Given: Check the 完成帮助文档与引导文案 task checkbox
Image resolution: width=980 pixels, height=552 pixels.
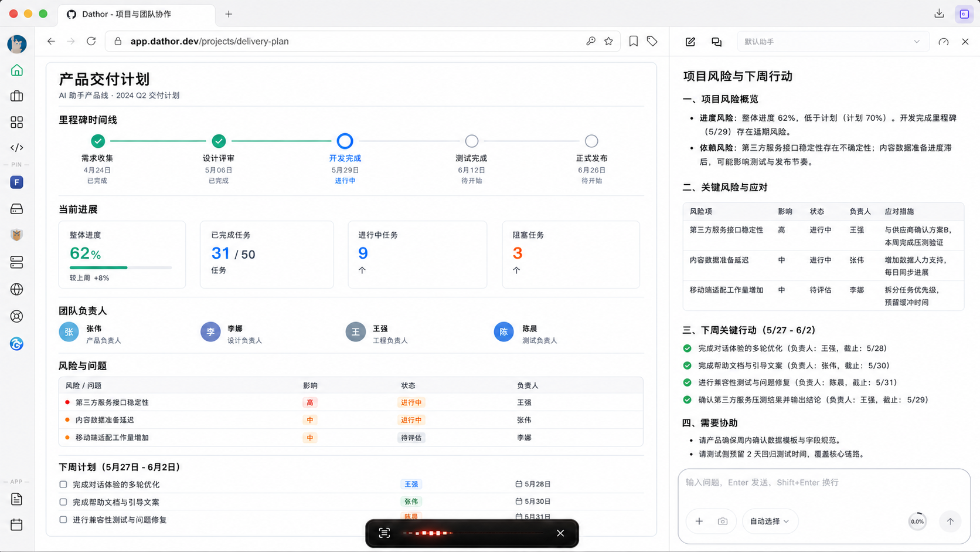Looking at the screenshot, I should [x=63, y=502].
